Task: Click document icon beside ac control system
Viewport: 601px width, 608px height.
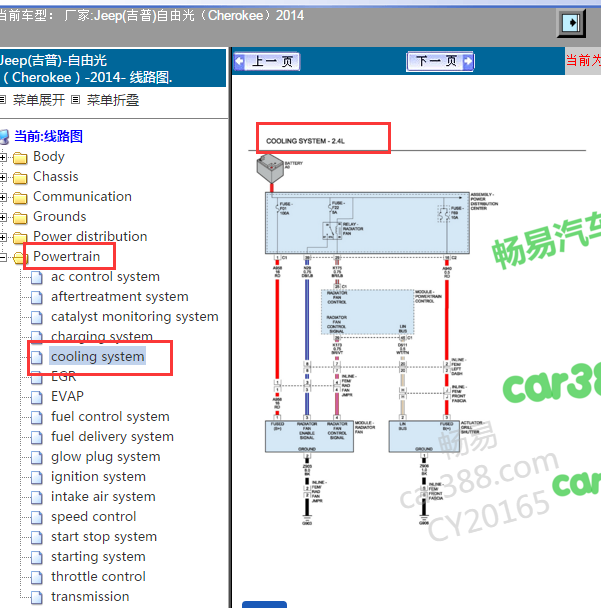Action: pyautogui.click(x=37, y=278)
